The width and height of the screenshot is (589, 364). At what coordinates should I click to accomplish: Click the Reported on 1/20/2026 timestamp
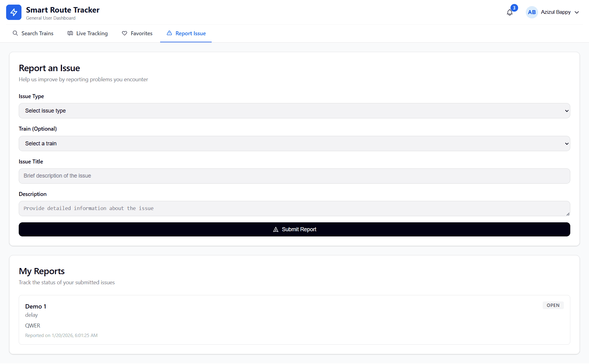coord(61,335)
